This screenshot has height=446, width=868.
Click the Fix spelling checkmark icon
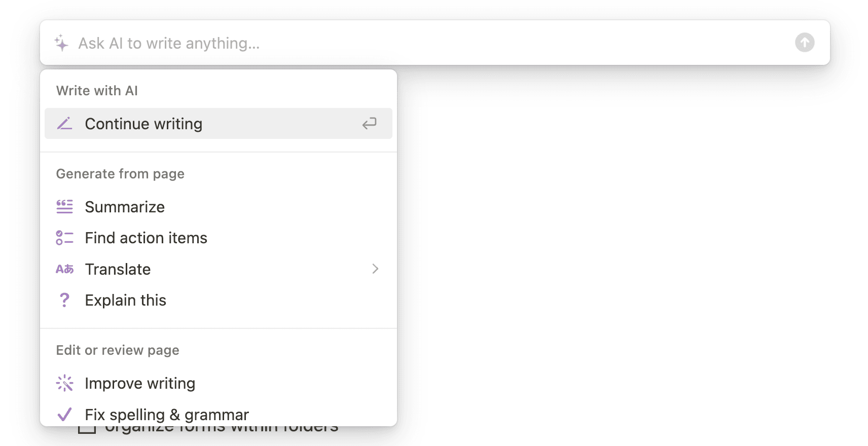coord(64,415)
